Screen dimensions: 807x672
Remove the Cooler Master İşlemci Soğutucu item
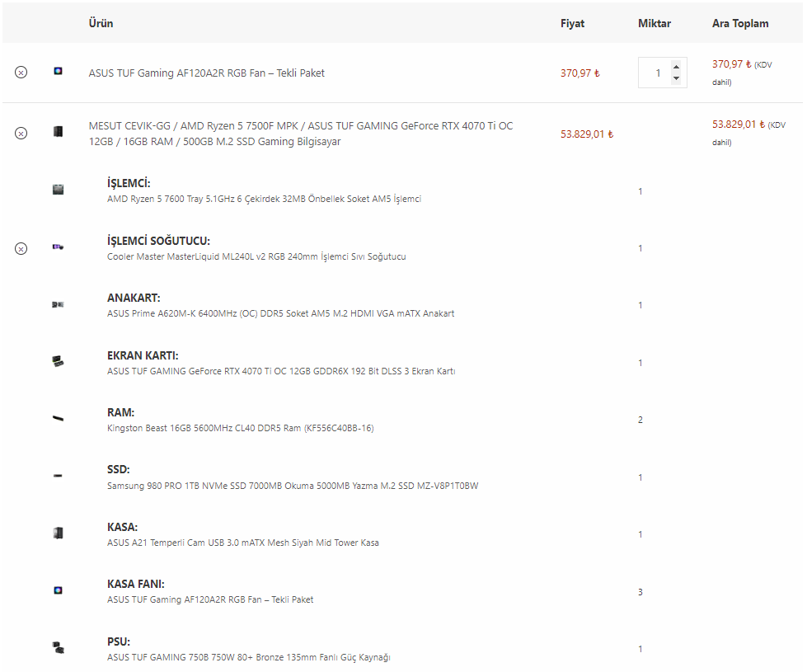pos(21,249)
